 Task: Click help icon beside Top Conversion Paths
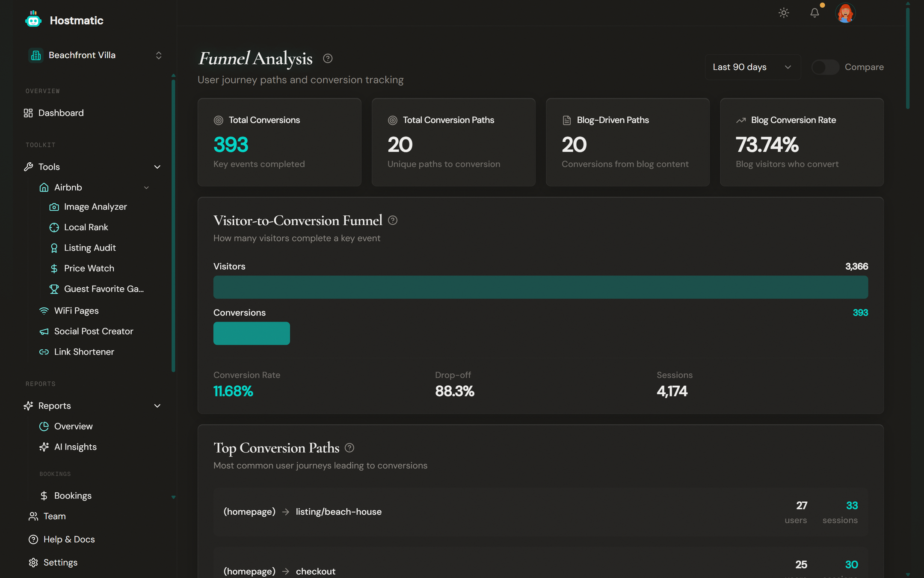(349, 448)
